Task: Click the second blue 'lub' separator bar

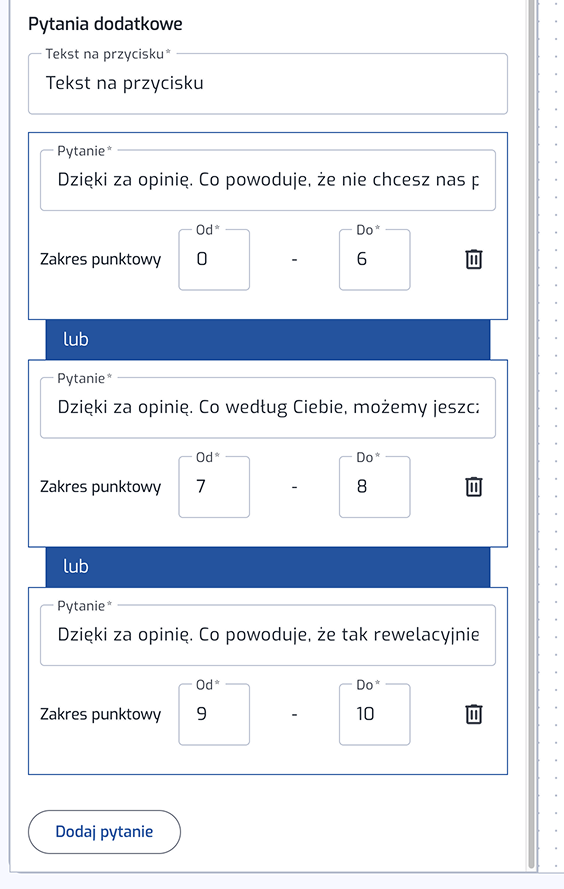Action: (x=268, y=566)
